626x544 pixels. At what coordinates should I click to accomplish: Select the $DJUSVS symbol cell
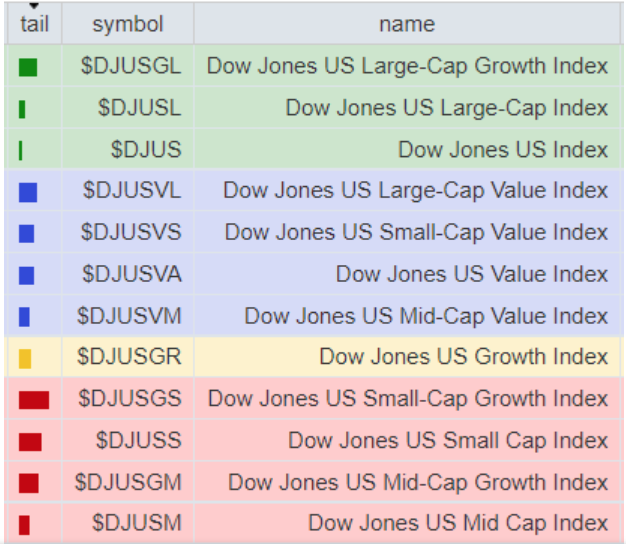tap(131, 233)
